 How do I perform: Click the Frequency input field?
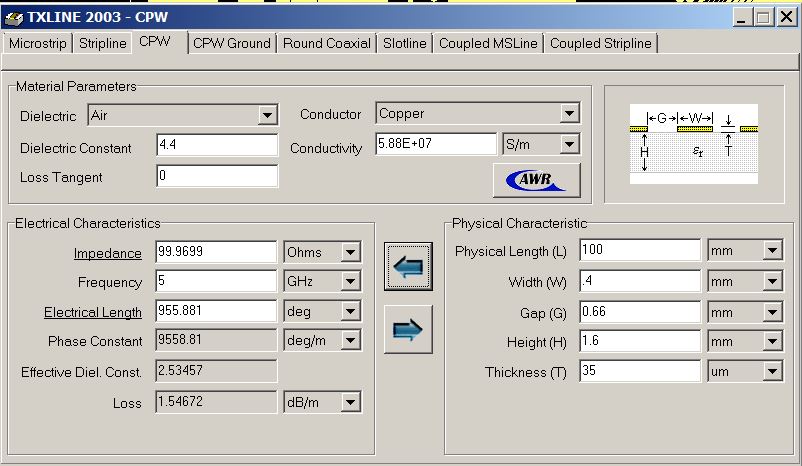coord(216,281)
